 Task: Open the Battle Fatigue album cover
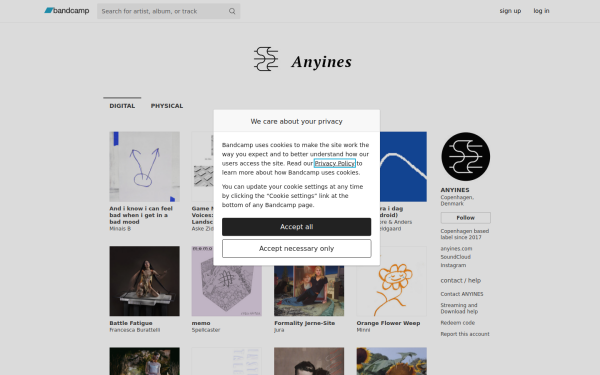pyautogui.click(x=144, y=281)
